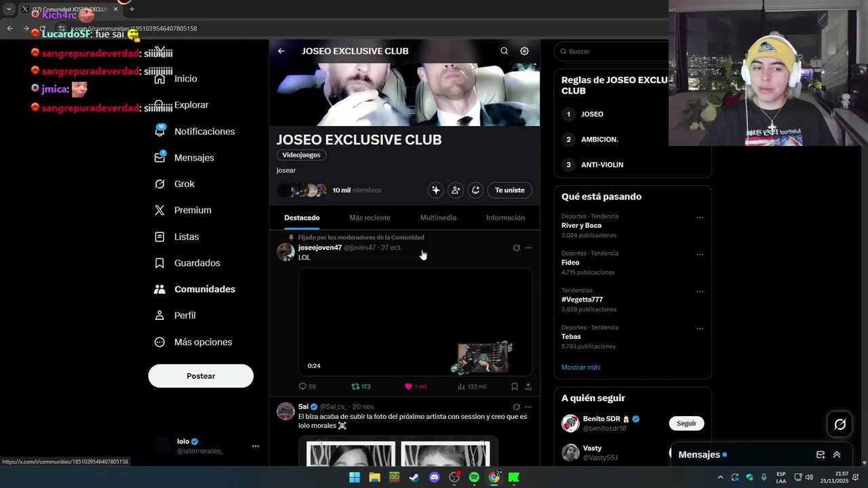Open more options on Sai's post

[528, 407]
